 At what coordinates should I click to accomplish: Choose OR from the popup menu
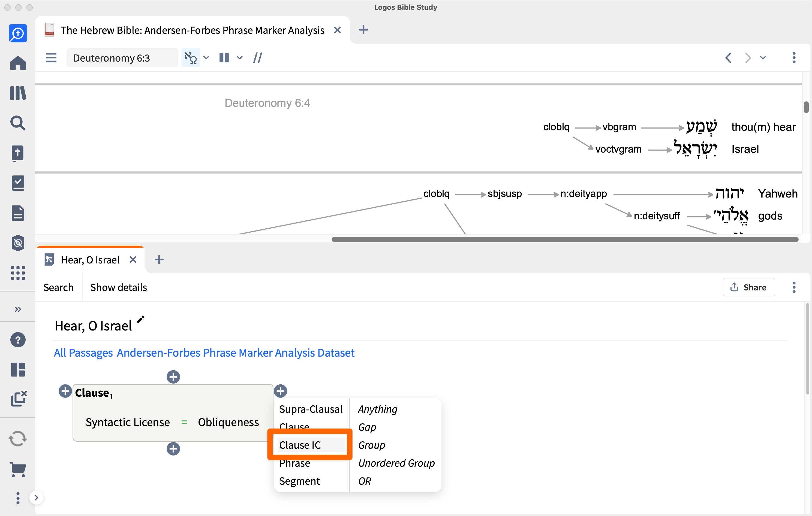click(x=365, y=481)
